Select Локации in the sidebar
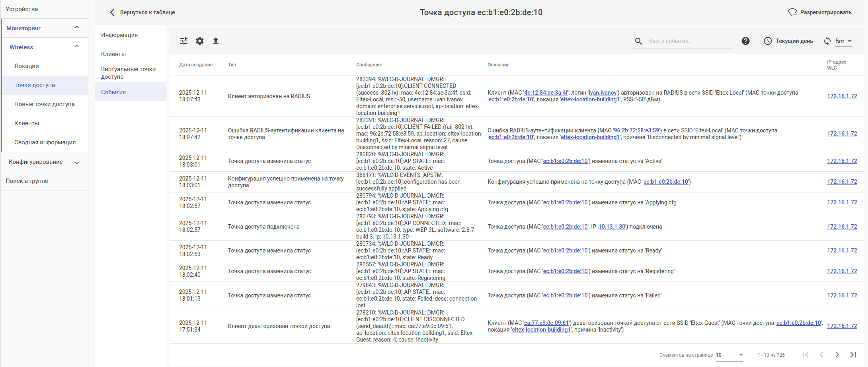The image size is (868, 367). pos(27,66)
